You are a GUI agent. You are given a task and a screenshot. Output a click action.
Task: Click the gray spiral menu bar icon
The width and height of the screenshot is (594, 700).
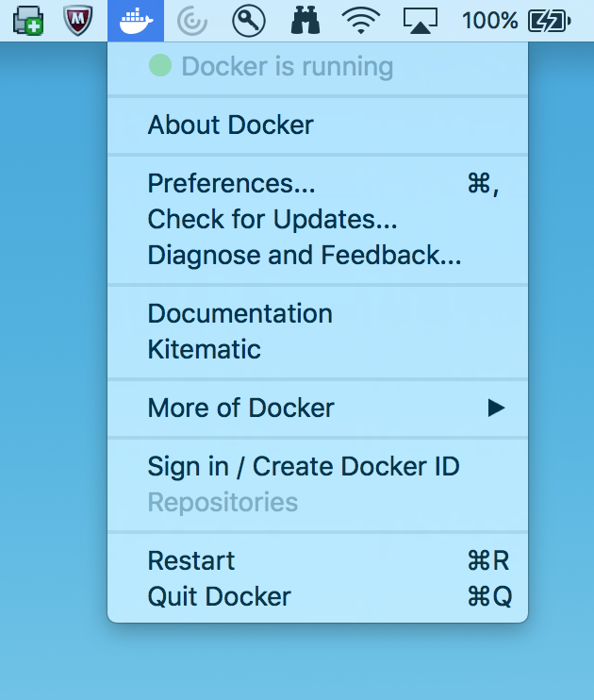(x=192, y=20)
